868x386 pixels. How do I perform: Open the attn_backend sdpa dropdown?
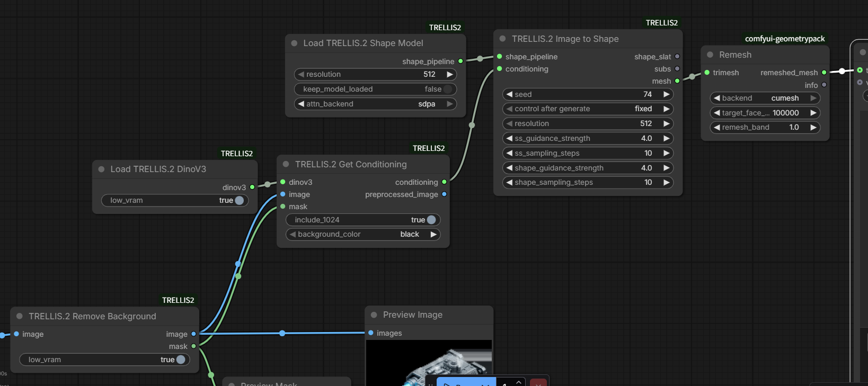point(375,104)
